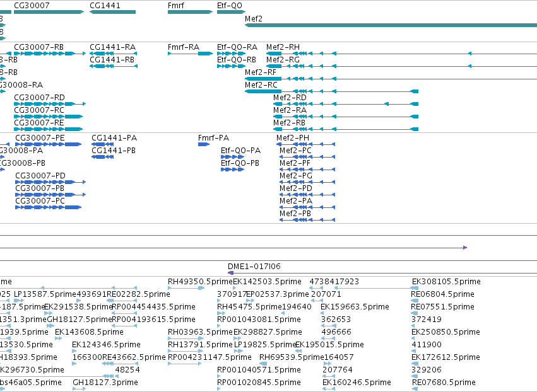Select EST label EK142503.5prime
537x392 pixels.
(x=267, y=282)
